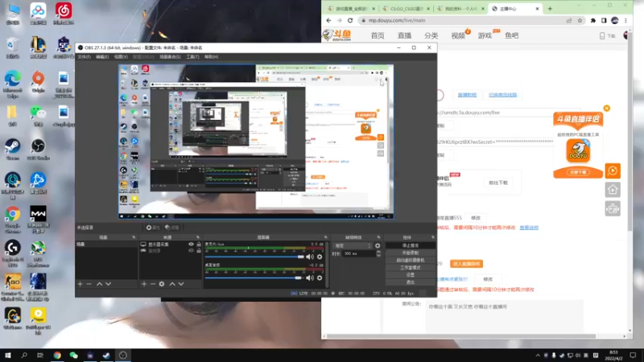
Task: Open Settings from OBS controls panel
Action: click(410, 275)
